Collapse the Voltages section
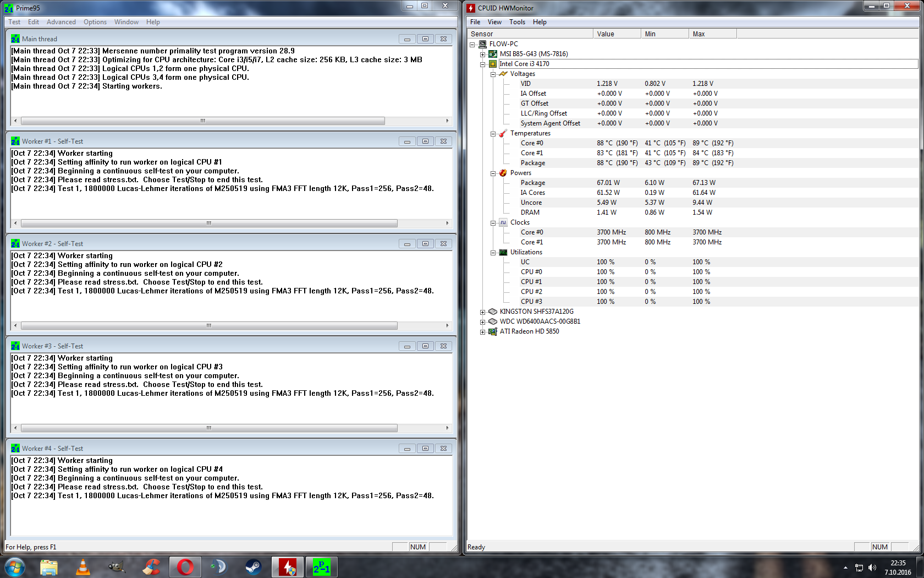The image size is (924, 578). pyautogui.click(x=493, y=74)
